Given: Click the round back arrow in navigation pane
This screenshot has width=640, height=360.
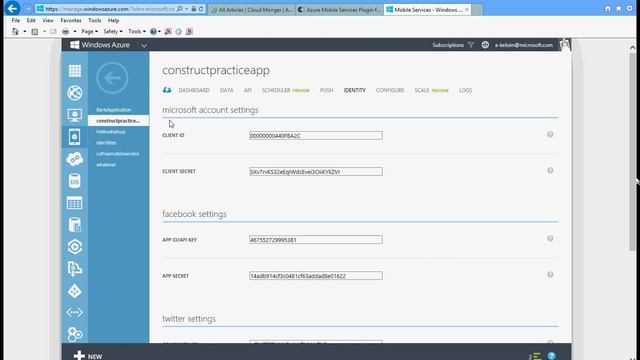Looking at the screenshot, I should 112,78.
